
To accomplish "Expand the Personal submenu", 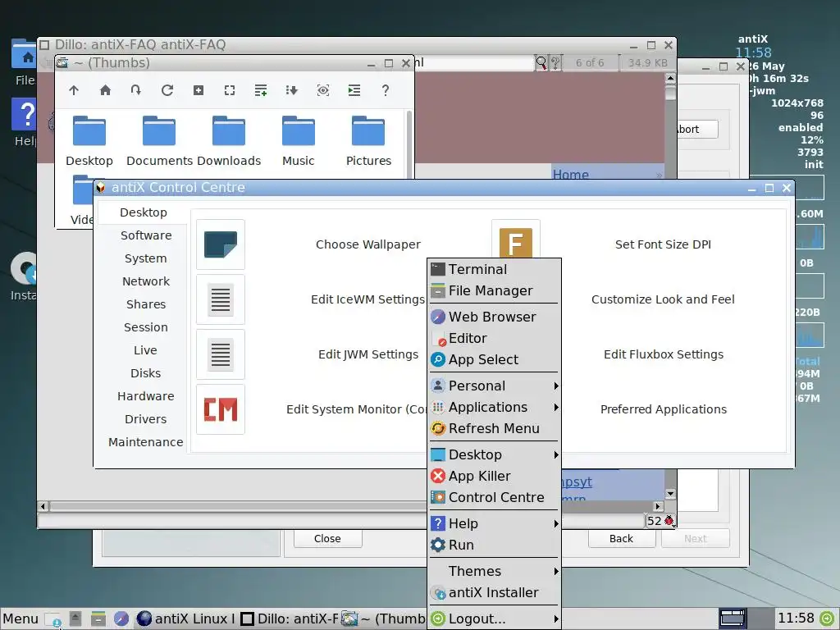I will [494, 386].
